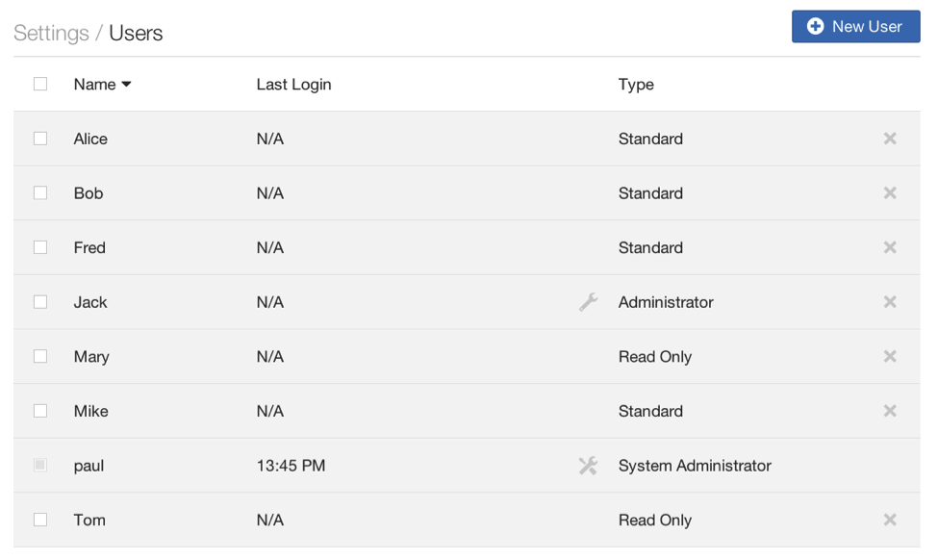Click the wrench icon beside Jack's Administrator type

tap(588, 302)
